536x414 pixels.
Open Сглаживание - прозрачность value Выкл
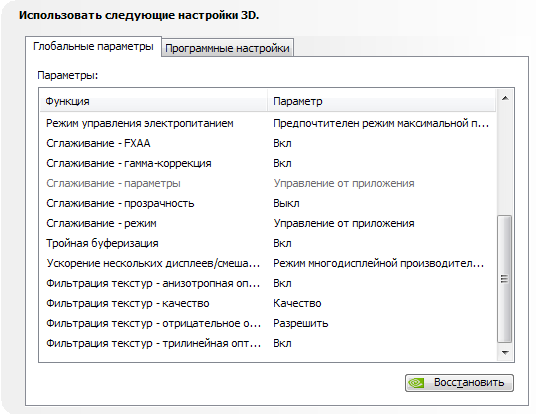point(286,203)
